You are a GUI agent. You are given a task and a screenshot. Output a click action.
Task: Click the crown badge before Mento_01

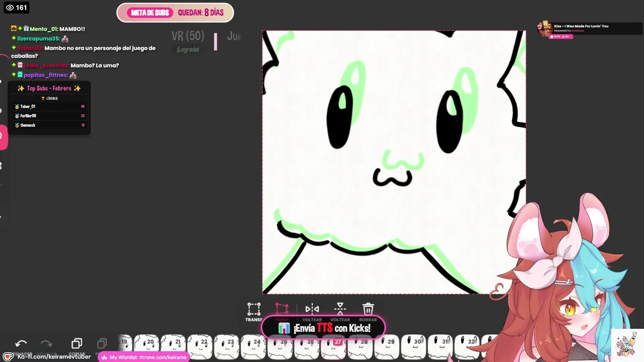click(x=14, y=29)
